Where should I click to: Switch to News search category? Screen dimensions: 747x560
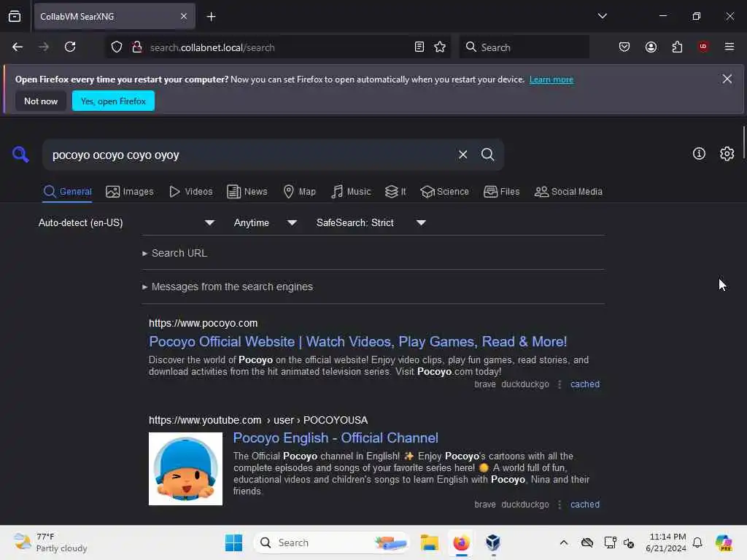247,192
